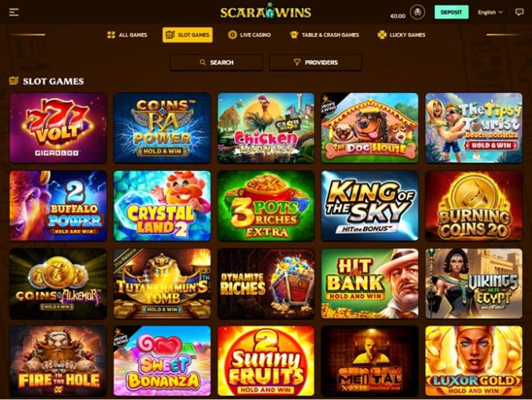Play the Sweet Bonanza game
532x400 pixels.
click(162, 361)
